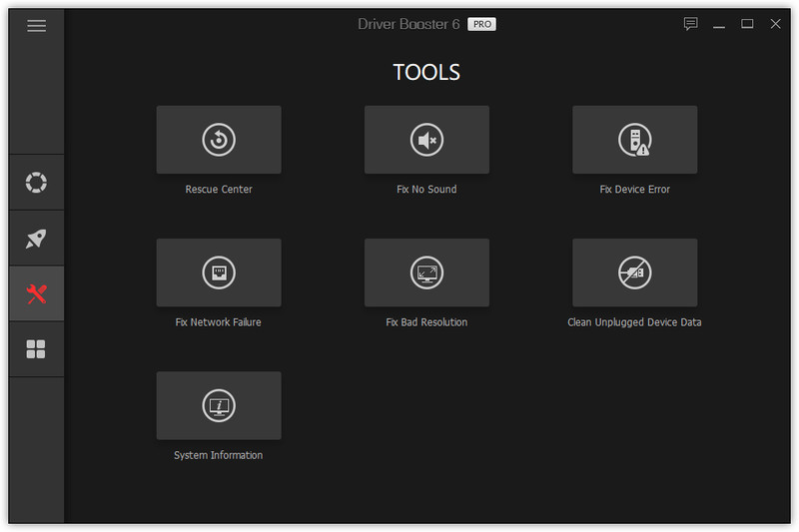Open the Rescue Center tile icon

219,140
